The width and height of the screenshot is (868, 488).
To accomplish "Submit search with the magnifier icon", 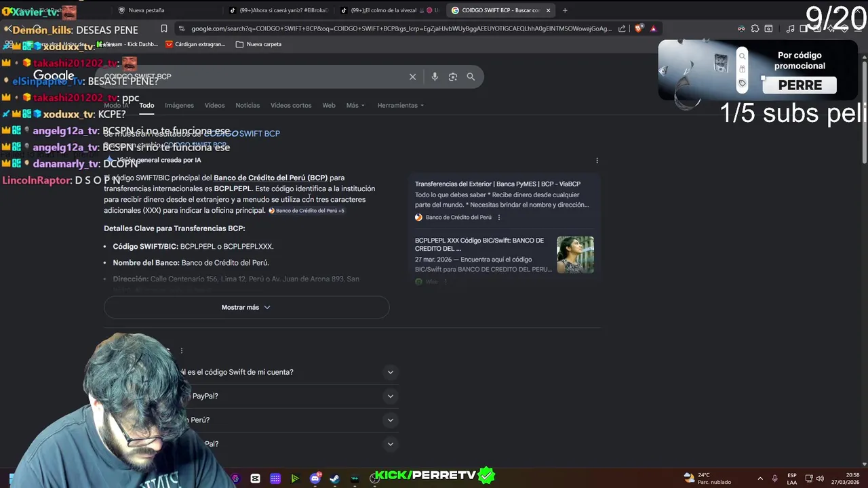I will click(x=471, y=77).
